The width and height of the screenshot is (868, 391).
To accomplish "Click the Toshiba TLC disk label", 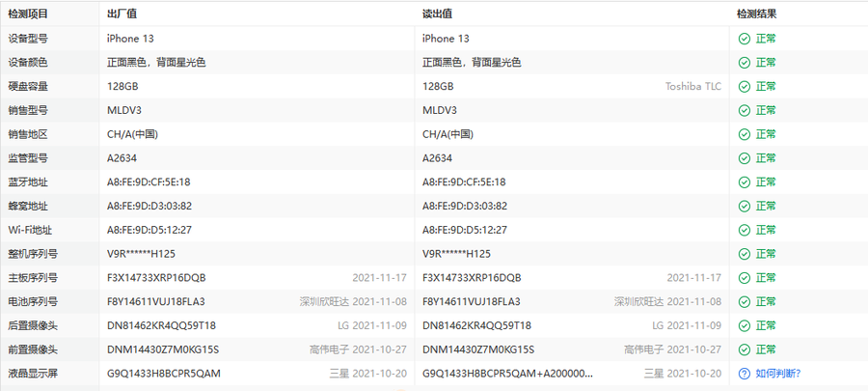I will [x=692, y=87].
